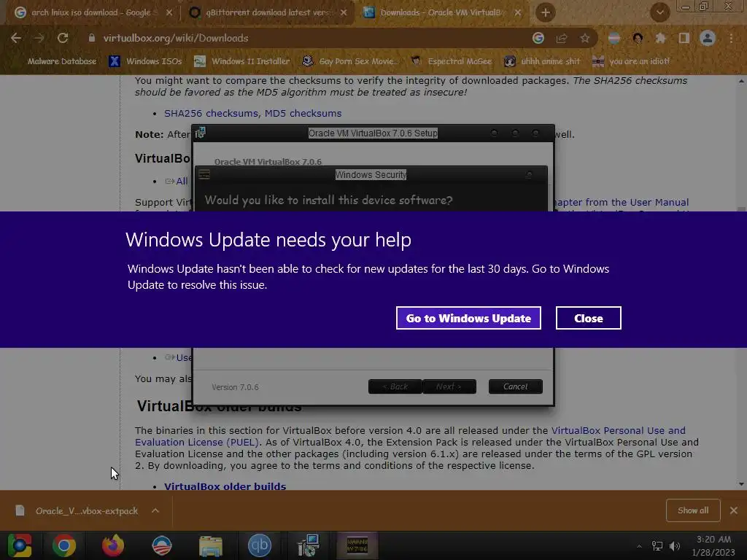
Task: Share this page via share icon
Action: coord(562,38)
